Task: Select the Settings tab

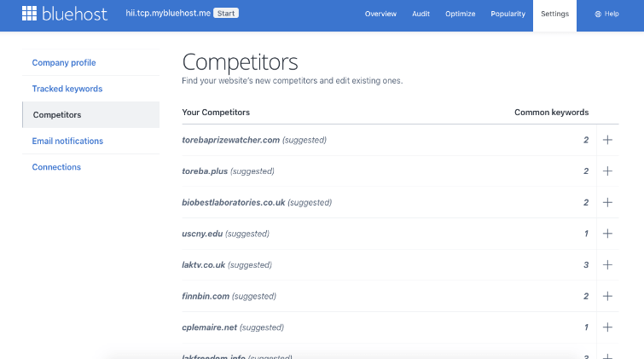Action: [x=555, y=14]
